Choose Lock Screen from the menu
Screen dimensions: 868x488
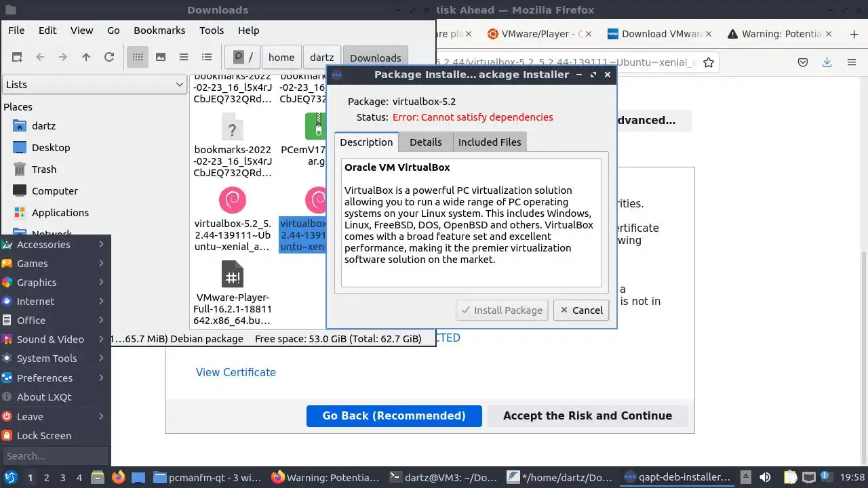click(x=55, y=436)
